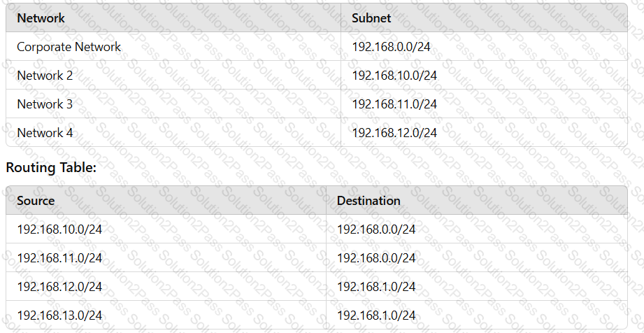Click subnet 192.168.11.0/24 of Network 3
644x333 pixels.
394,104
